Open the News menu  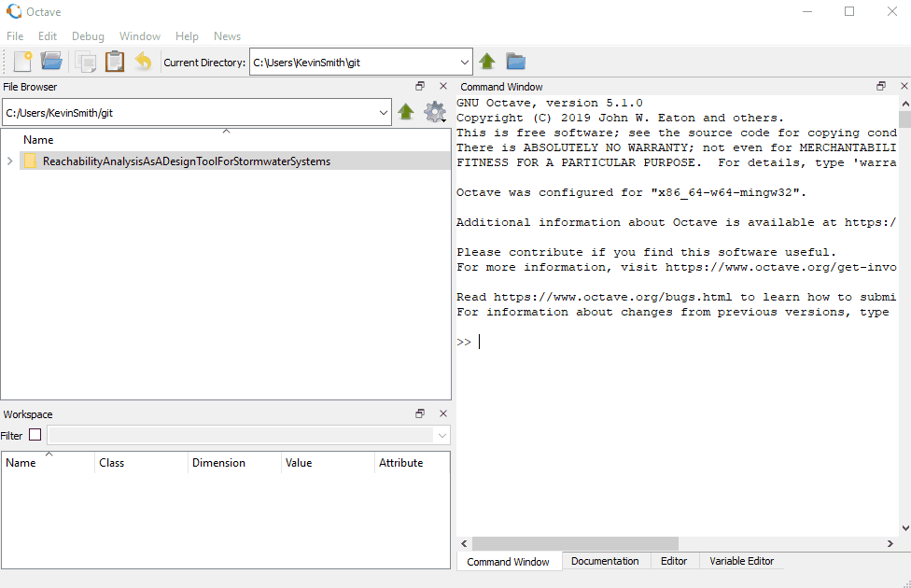coord(227,36)
